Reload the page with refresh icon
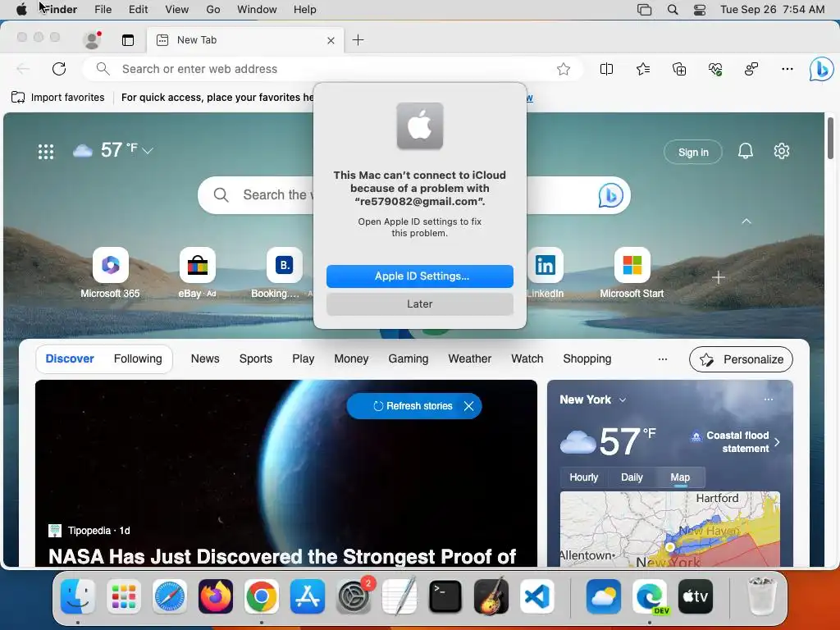Screen dimensions: 840x630 [x=59, y=69]
